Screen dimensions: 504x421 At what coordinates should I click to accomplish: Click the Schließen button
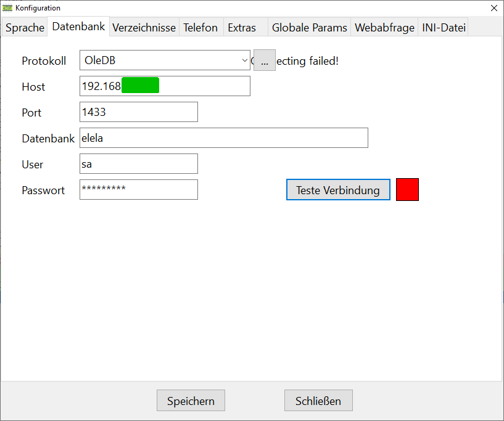(318, 401)
